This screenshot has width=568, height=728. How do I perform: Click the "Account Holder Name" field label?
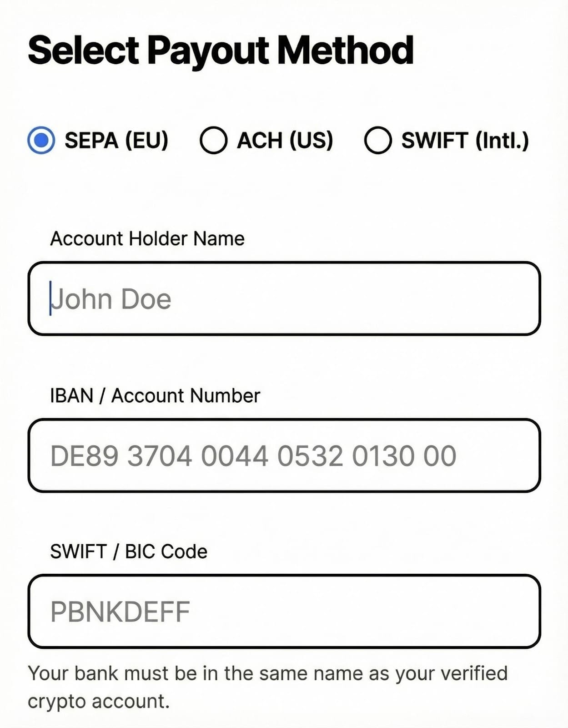click(147, 238)
